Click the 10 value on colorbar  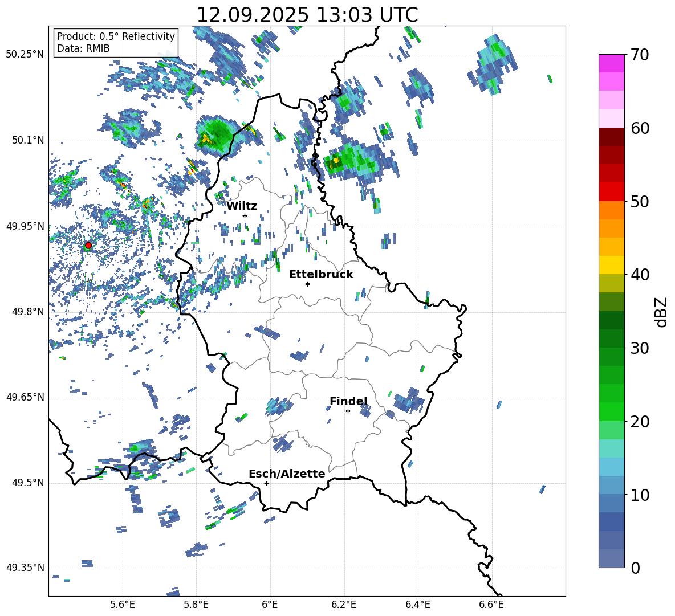pyautogui.click(x=640, y=495)
